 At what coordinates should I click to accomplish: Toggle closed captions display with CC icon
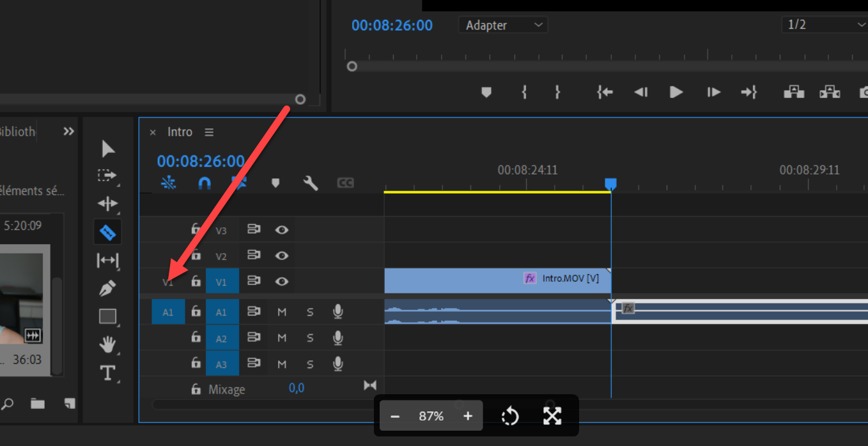pos(345,183)
